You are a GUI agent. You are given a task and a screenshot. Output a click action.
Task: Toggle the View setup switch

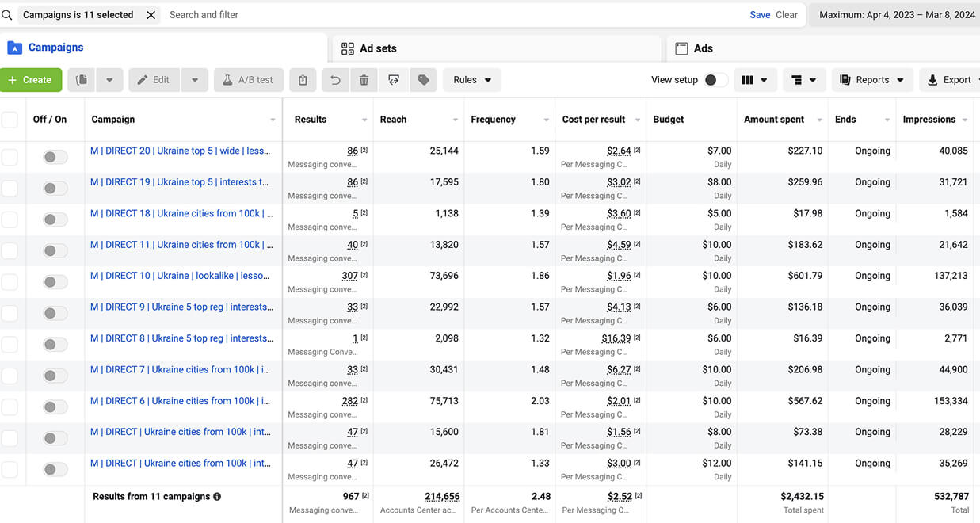click(x=715, y=80)
